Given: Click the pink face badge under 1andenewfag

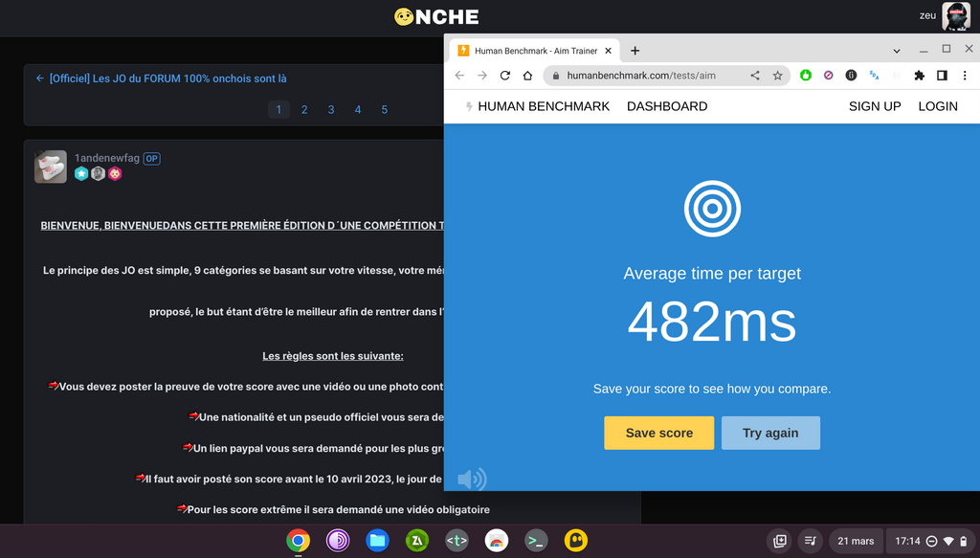Looking at the screenshot, I should point(115,173).
